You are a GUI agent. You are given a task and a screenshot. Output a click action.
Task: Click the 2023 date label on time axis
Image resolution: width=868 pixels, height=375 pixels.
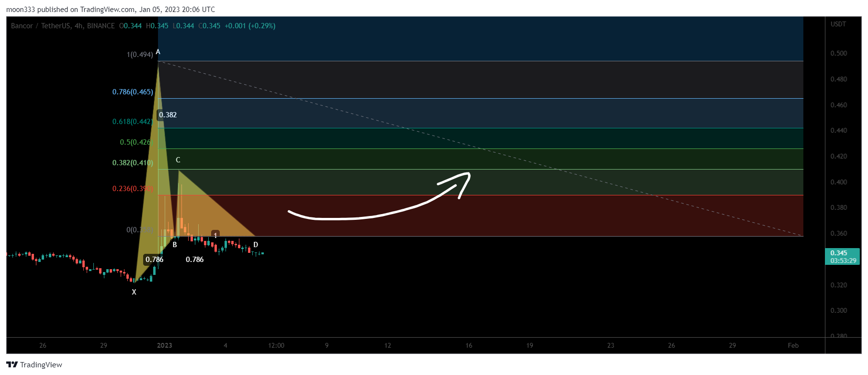pyautogui.click(x=165, y=345)
